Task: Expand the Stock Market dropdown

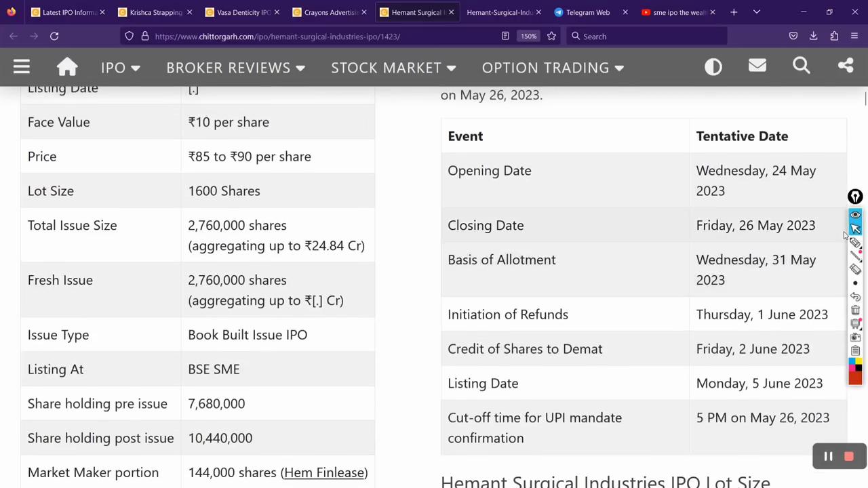Action: [x=393, y=68]
